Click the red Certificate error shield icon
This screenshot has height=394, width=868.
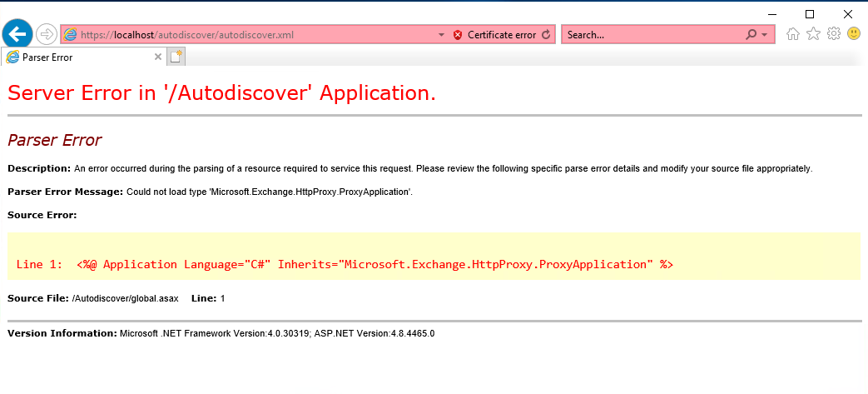pyautogui.click(x=458, y=35)
